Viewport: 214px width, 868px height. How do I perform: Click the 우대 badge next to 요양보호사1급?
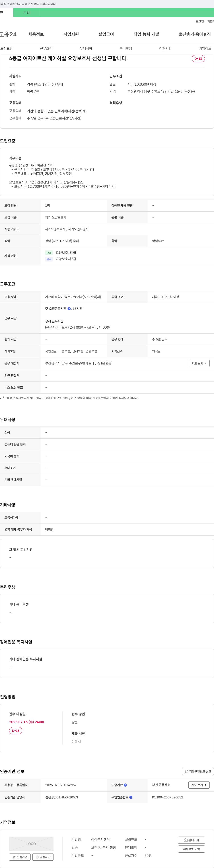(49, 253)
